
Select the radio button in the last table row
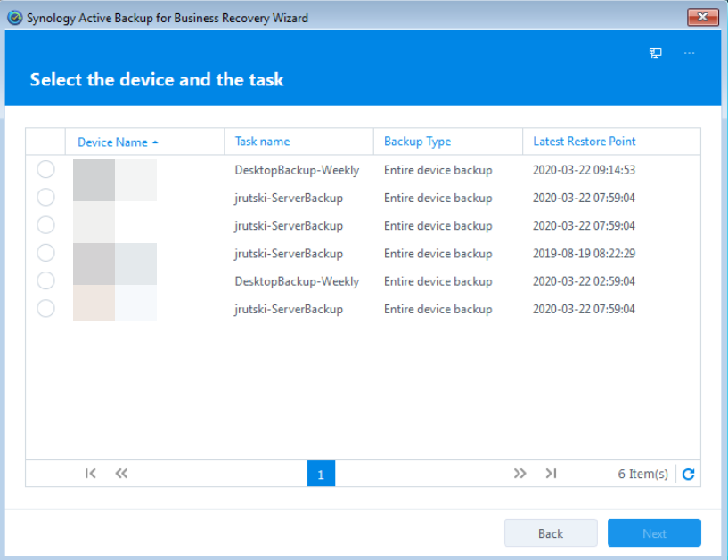click(x=45, y=309)
